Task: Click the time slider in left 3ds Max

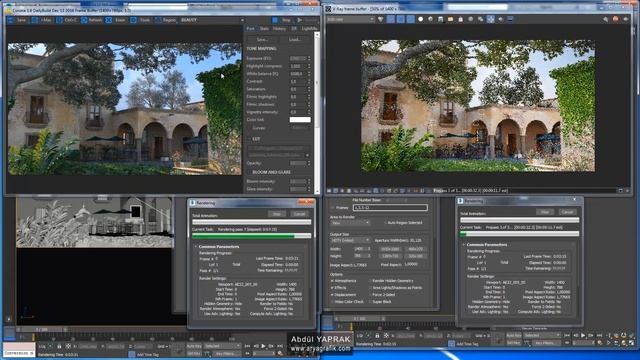Action: [x=42, y=329]
